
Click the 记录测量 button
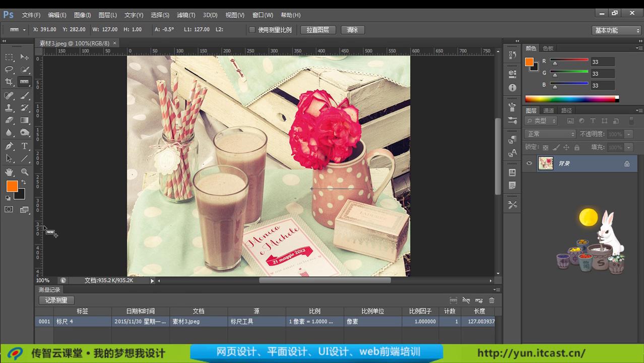pyautogui.click(x=56, y=300)
